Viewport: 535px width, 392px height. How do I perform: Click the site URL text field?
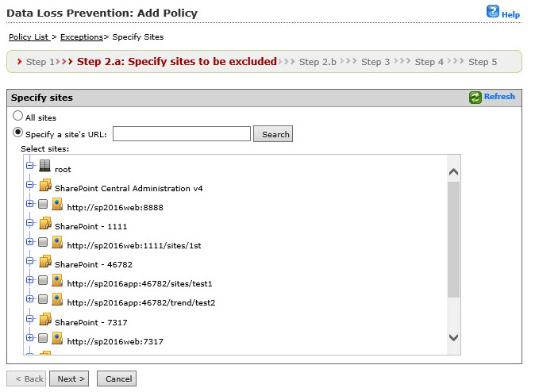[x=182, y=134]
